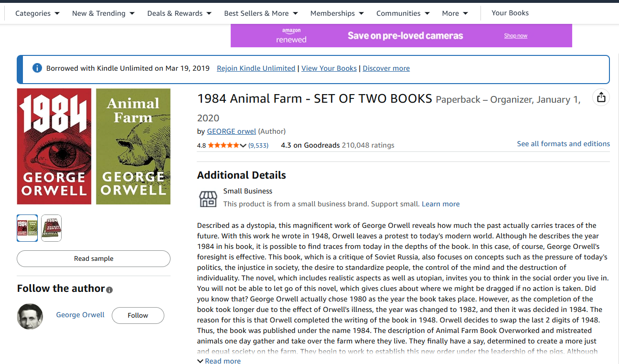Click the info icon beside Follow the author
This screenshot has width=619, height=364.
pos(109,289)
